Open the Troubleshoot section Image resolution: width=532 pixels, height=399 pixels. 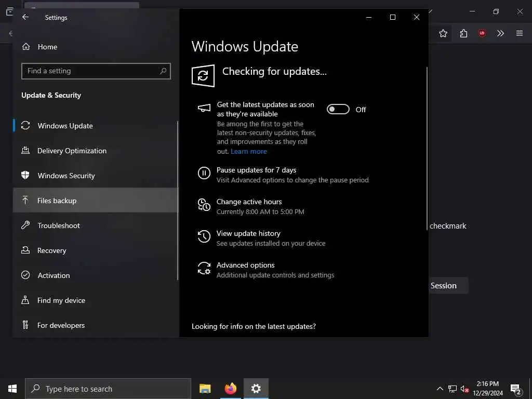96,225
